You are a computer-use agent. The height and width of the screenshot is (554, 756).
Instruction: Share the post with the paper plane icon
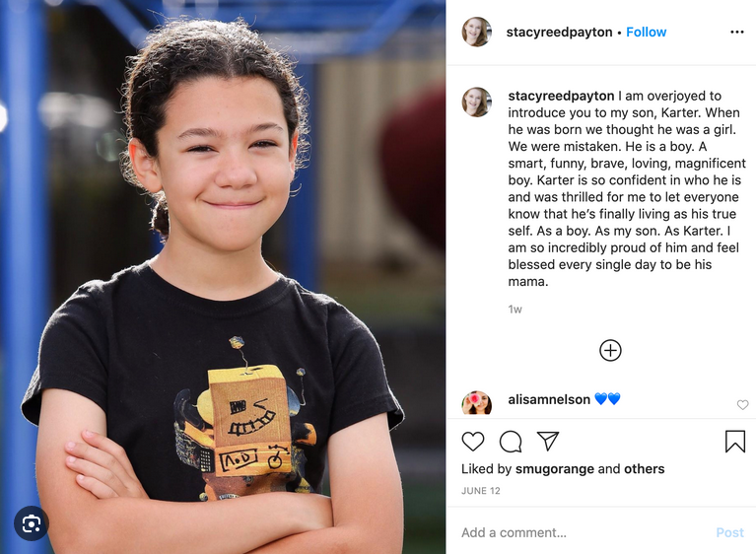[548, 441]
